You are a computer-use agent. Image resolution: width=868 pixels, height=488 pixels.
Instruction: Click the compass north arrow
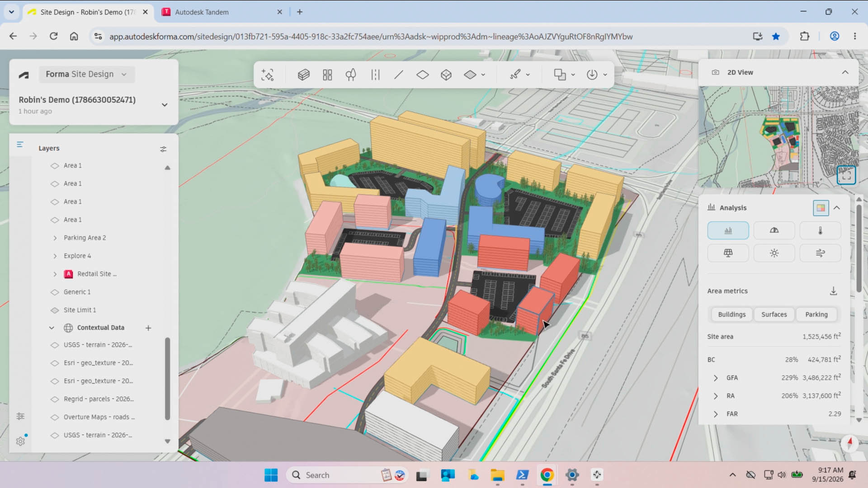click(849, 442)
